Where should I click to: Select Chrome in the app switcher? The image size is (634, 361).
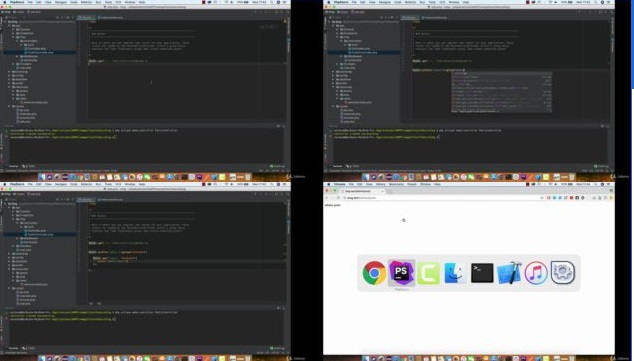[374, 273]
